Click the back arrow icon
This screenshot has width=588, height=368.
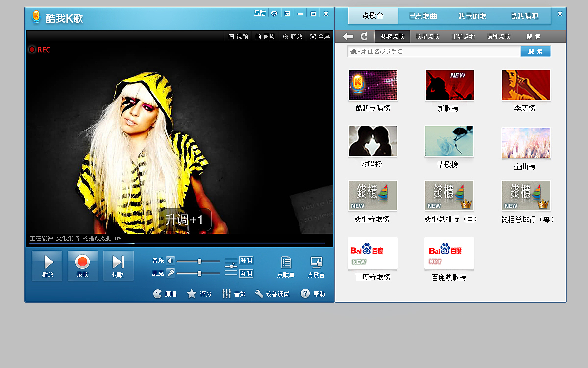pyautogui.click(x=348, y=36)
